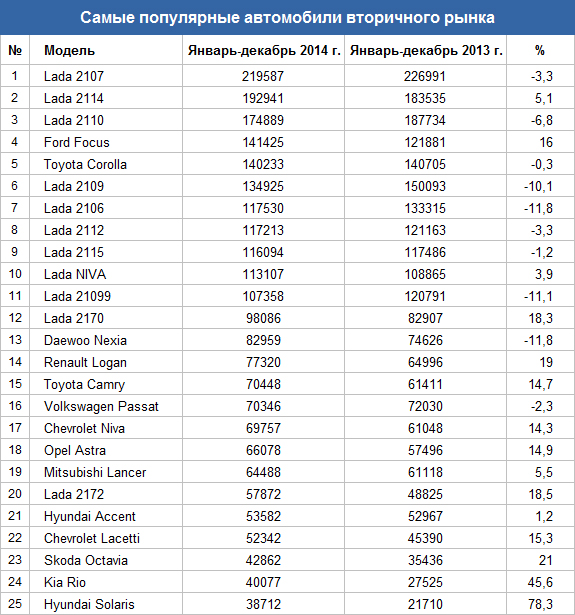
Task: Click the Opel Astra model name
Action: 75,450
